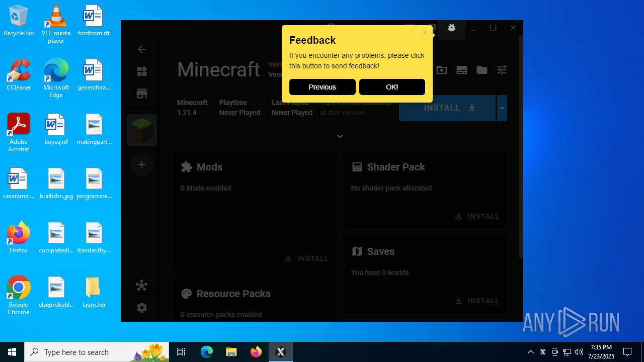This screenshot has width=644, height=362.
Task: Click INSTALL in the Mods card
Action: pyautogui.click(x=307, y=258)
